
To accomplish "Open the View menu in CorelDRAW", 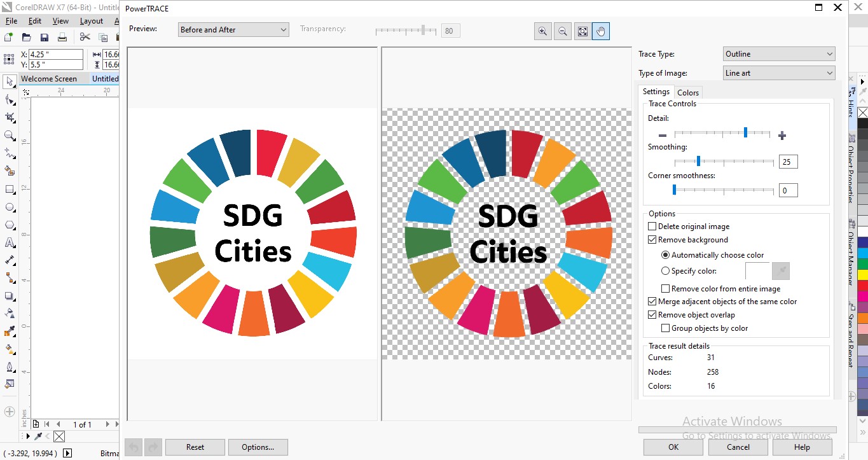I will (60, 21).
